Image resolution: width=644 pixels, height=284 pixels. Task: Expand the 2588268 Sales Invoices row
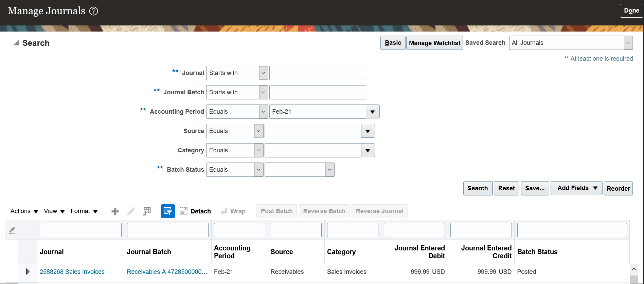pyautogui.click(x=28, y=271)
